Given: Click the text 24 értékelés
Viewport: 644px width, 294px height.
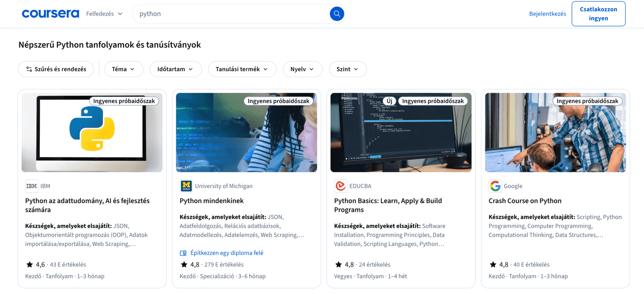Looking at the screenshot, I should coord(375,265).
